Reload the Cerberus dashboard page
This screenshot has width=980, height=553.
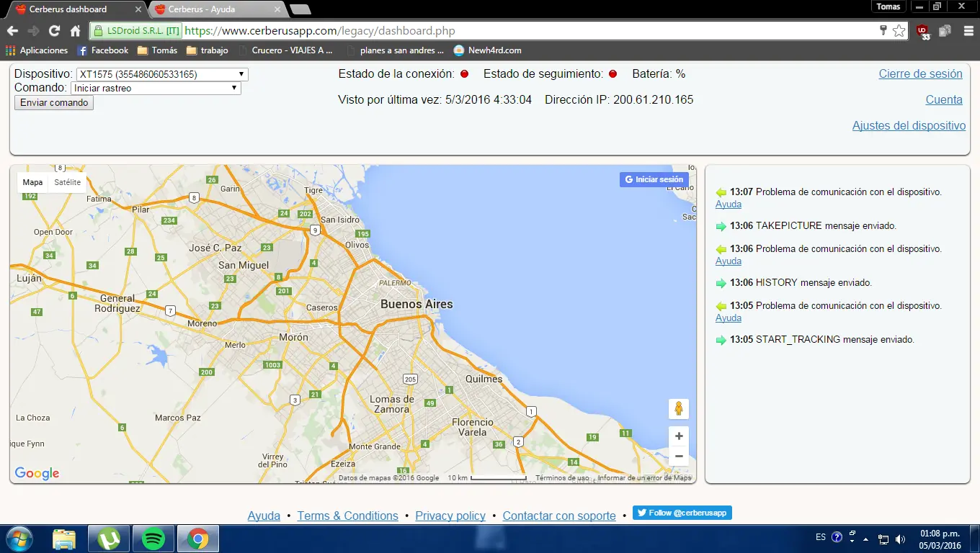point(54,31)
